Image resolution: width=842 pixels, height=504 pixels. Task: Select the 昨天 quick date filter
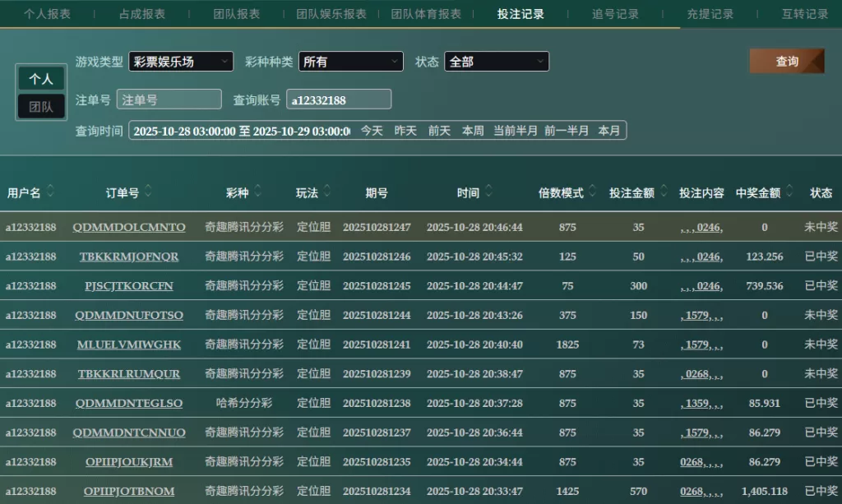(x=405, y=131)
